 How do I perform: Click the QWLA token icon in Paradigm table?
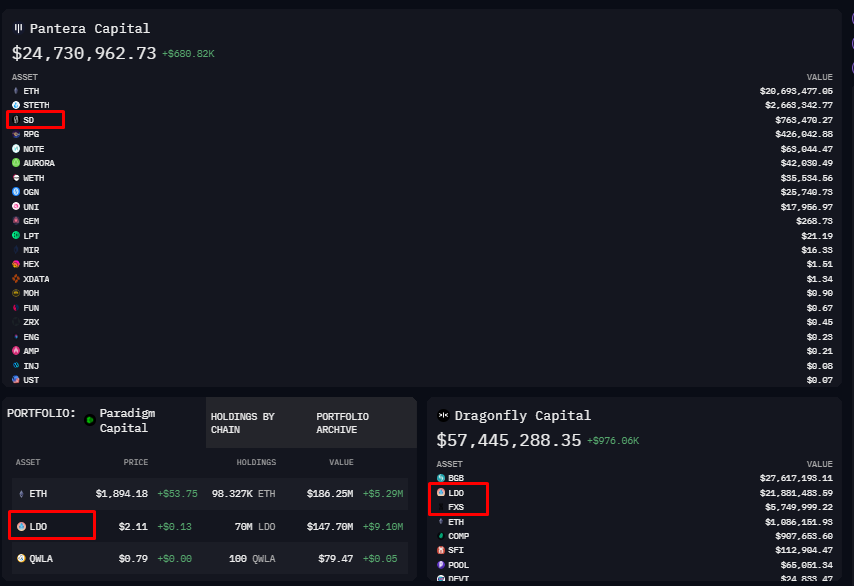21,558
